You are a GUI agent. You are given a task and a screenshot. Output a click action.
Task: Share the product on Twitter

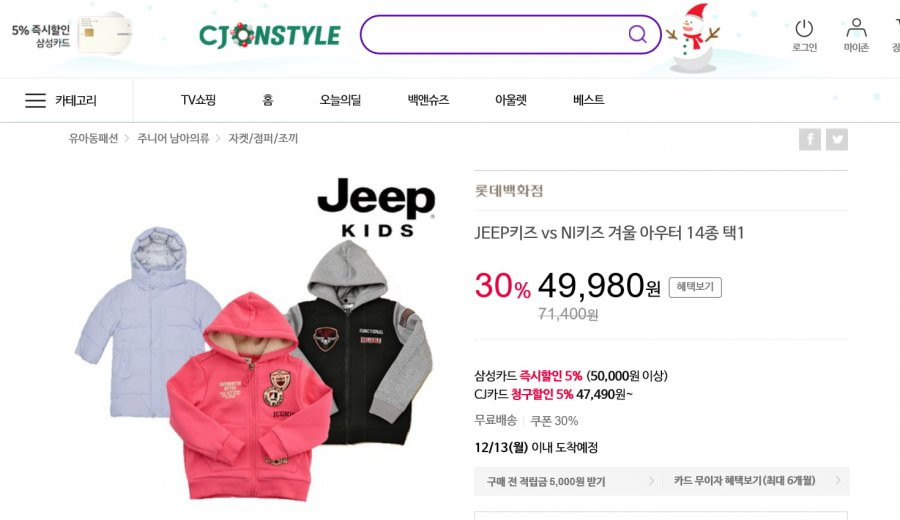tap(837, 139)
